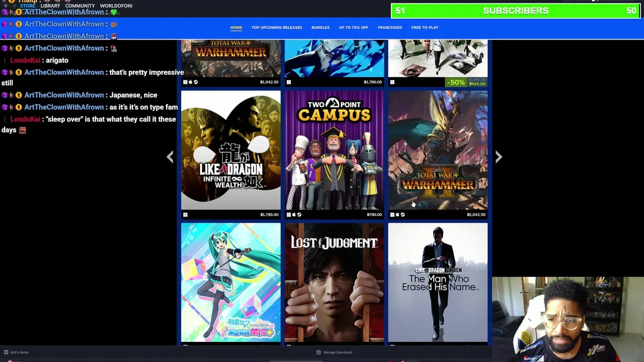Click LondoKai's name beside the 'sleep over' message
644x362 pixels.
(25, 119)
